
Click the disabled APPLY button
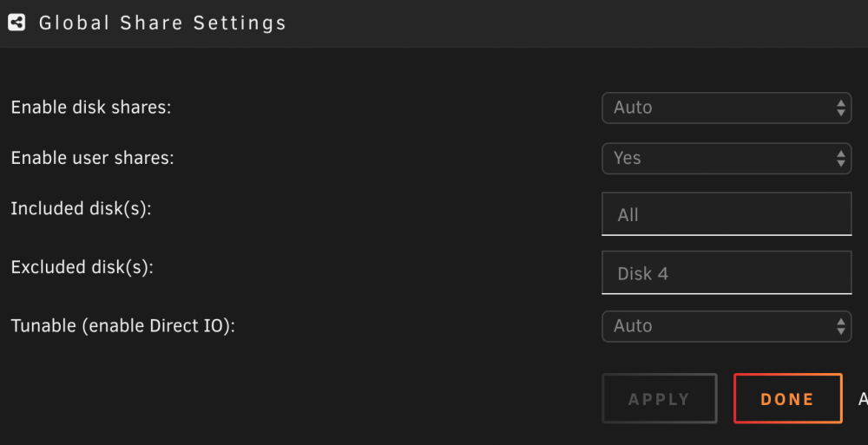tap(660, 398)
